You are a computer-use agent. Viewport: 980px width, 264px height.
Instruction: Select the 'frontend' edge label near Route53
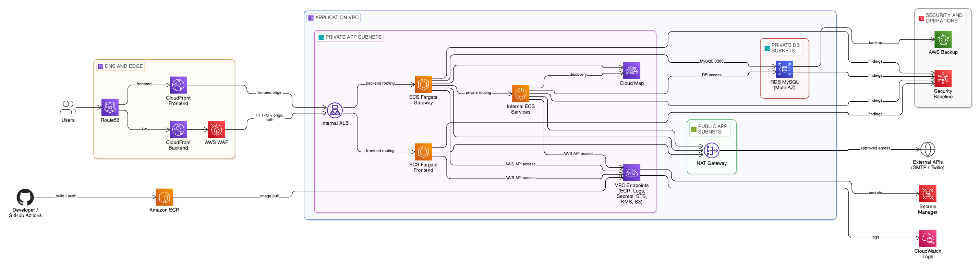(x=144, y=84)
